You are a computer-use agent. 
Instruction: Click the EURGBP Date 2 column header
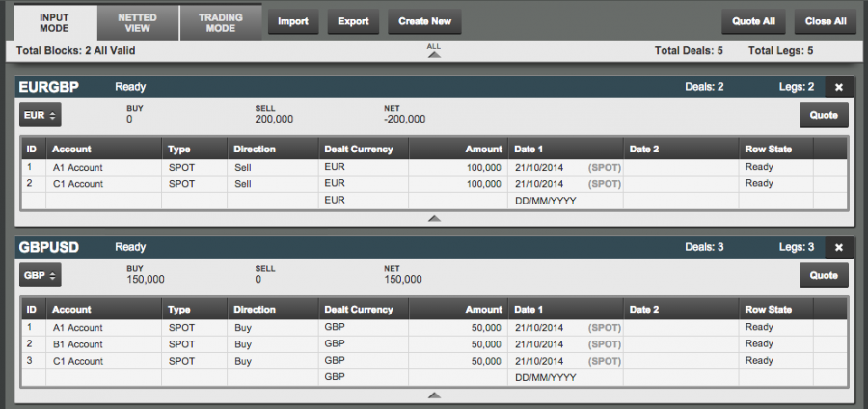[681, 149]
